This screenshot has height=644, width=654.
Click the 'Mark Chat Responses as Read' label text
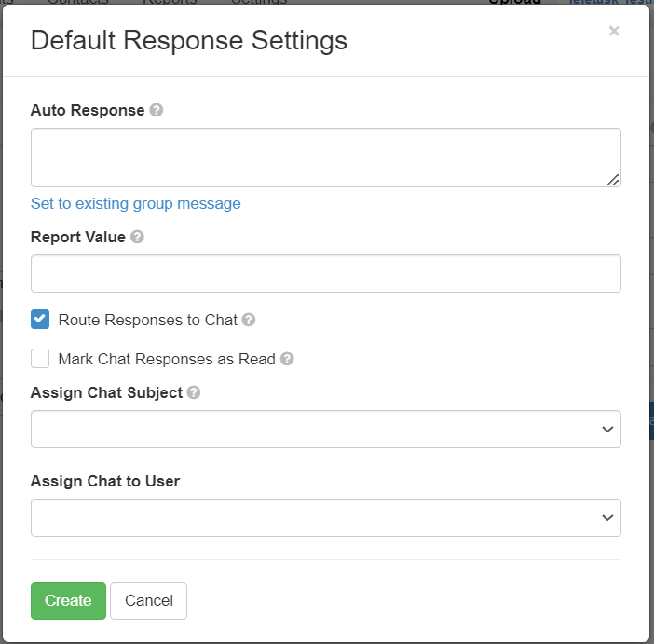tap(166, 359)
